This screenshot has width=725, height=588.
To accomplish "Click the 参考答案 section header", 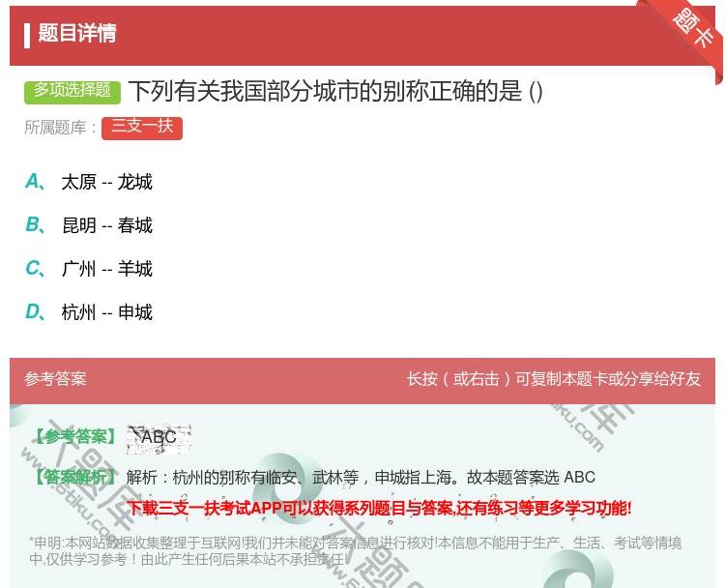I will click(55, 379).
